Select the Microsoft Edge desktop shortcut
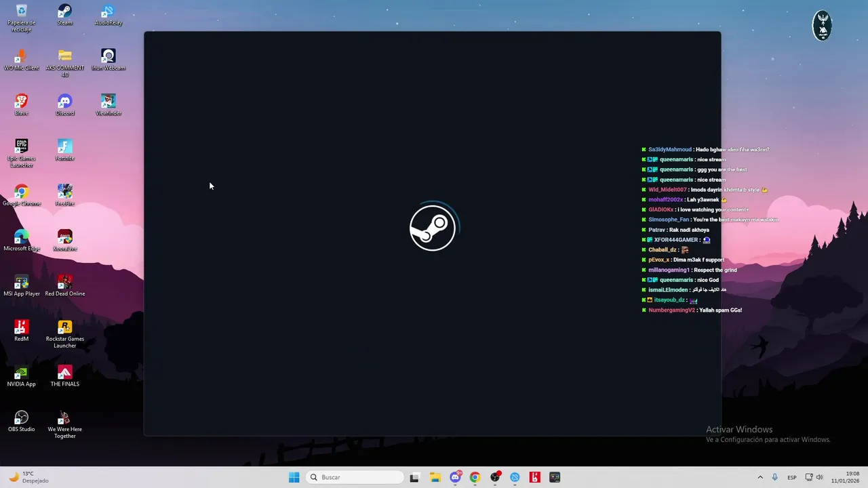This screenshot has width=868, height=488. pos(21,241)
